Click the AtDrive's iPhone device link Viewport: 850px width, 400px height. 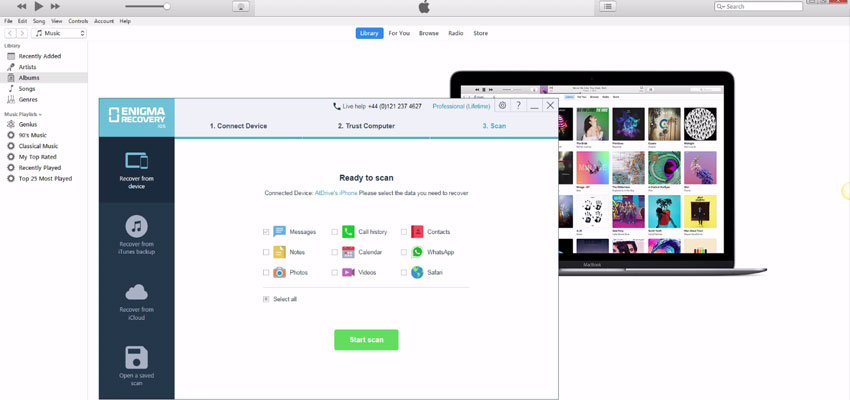coord(336,193)
